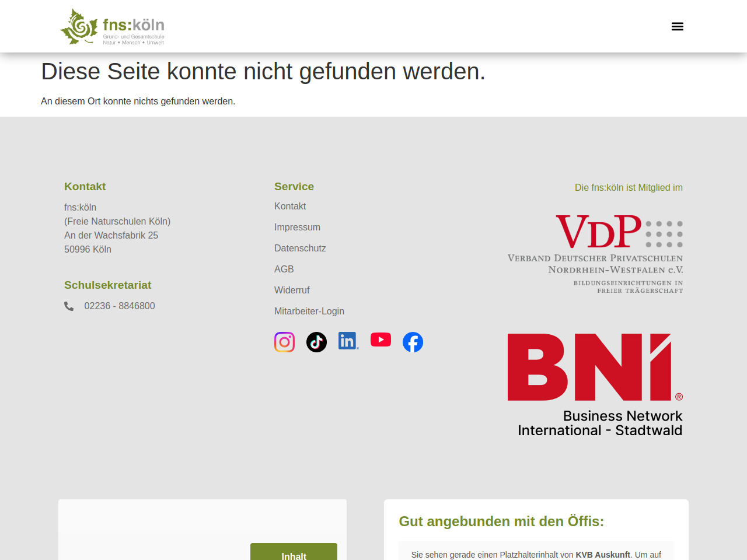
Task: Open the Mitarbeiter-Login link
Action: click(x=309, y=311)
